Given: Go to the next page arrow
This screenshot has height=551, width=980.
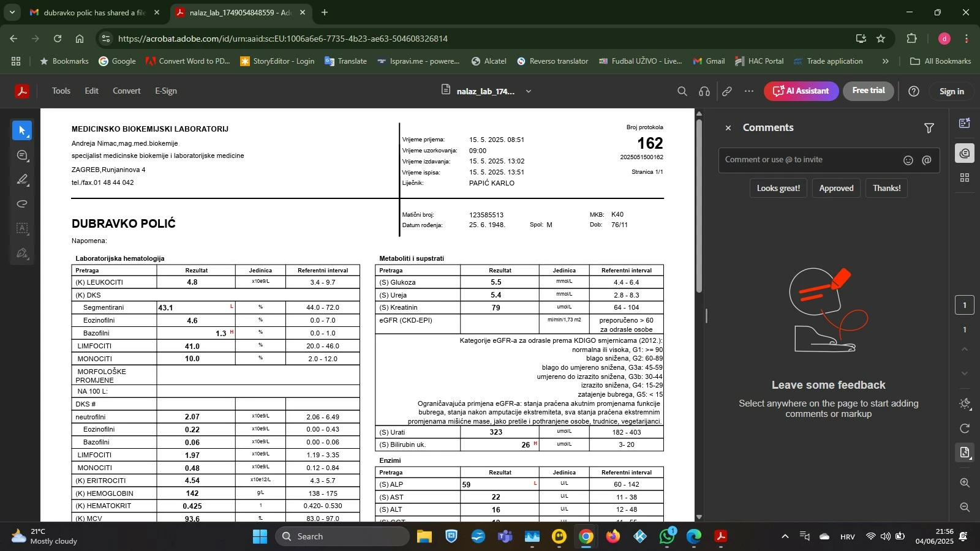Looking at the screenshot, I should (x=965, y=373).
